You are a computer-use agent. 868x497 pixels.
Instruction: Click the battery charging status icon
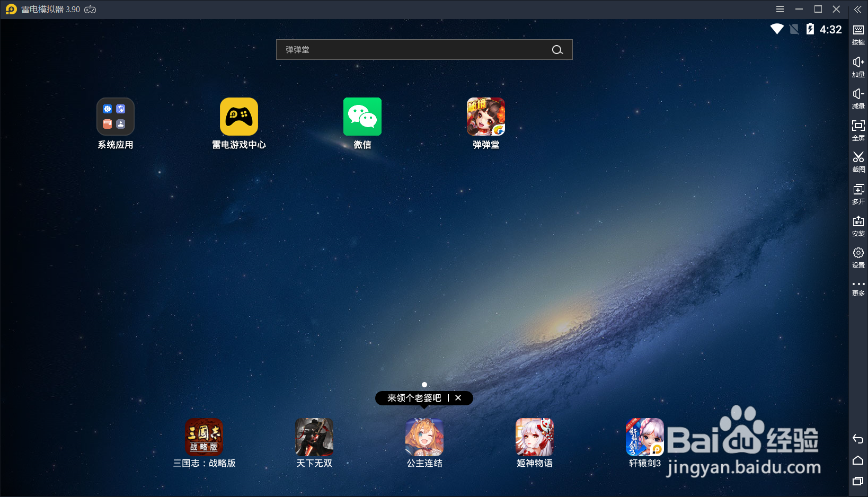[810, 29]
